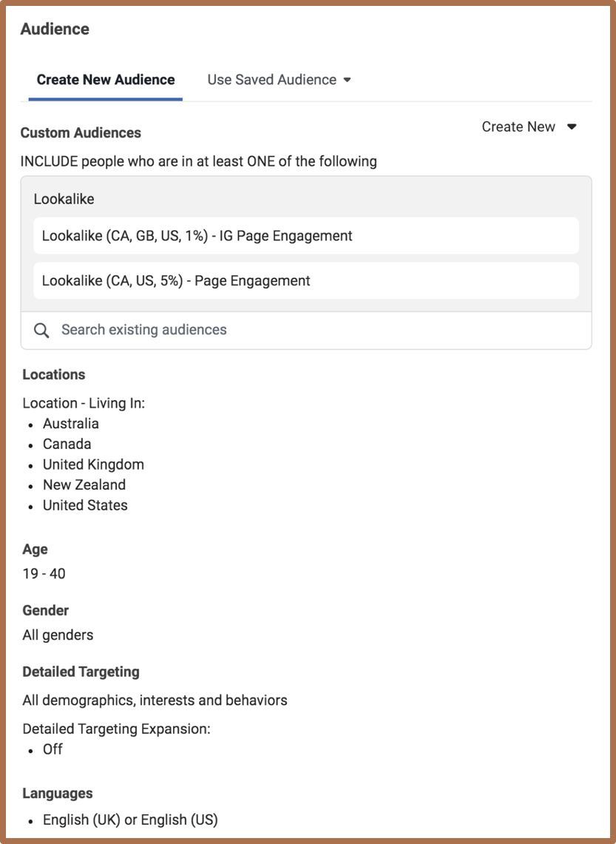This screenshot has width=616, height=844.
Task: Select English (UK) or English (US) entry
Action: click(x=130, y=820)
